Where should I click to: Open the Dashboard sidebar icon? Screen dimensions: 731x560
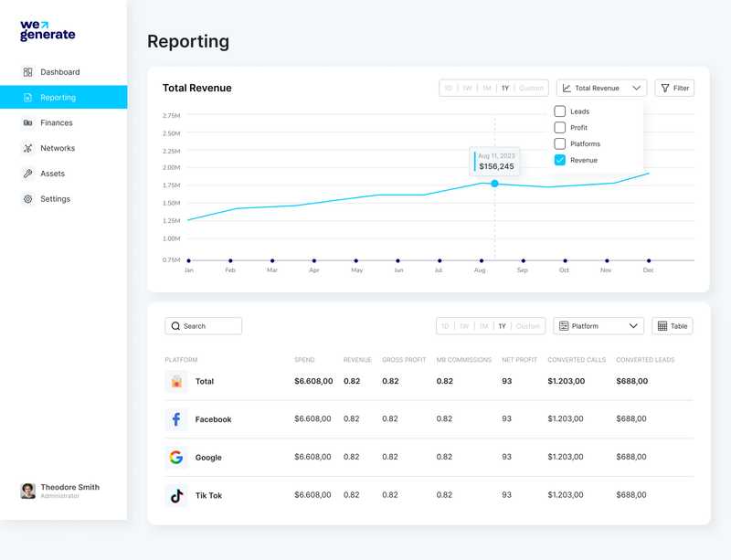(x=27, y=71)
